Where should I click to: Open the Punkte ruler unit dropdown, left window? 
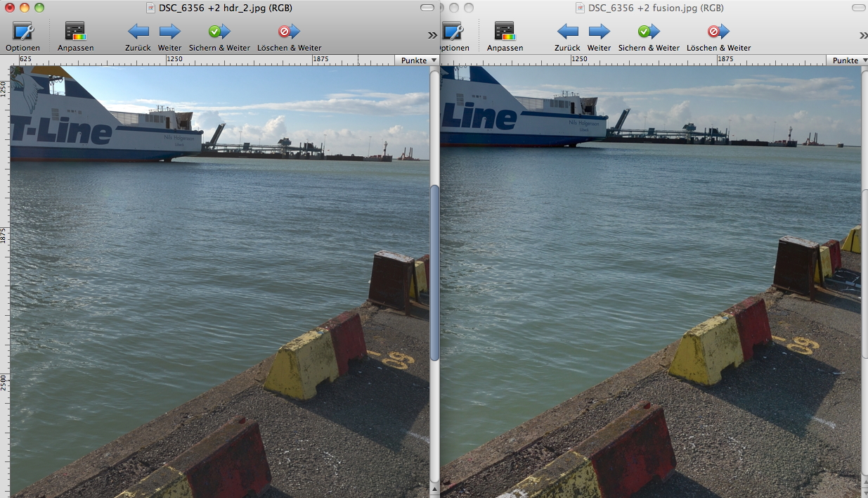(418, 60)
